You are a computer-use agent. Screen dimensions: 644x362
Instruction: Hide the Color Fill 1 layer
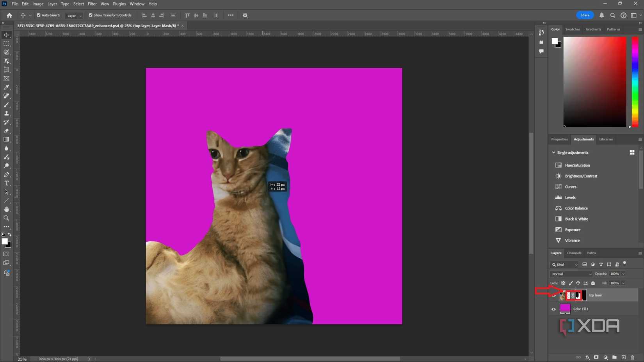[x=553, y=309]
